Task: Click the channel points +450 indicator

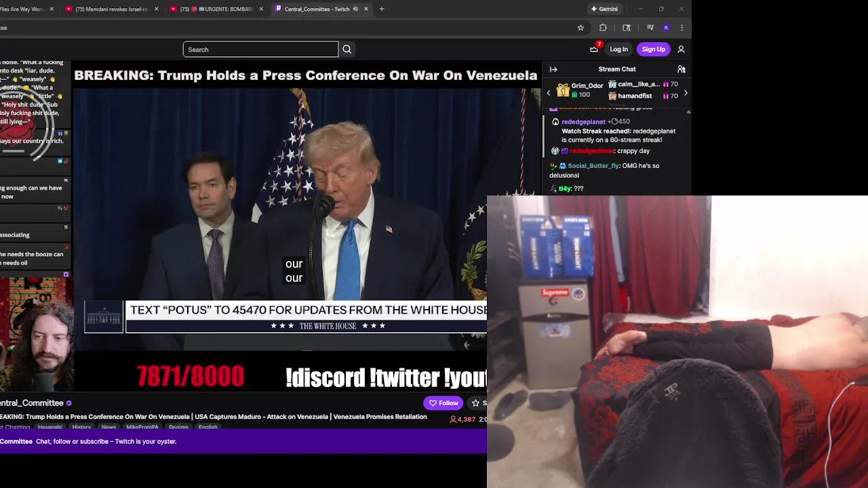Action: pos(618,122)
